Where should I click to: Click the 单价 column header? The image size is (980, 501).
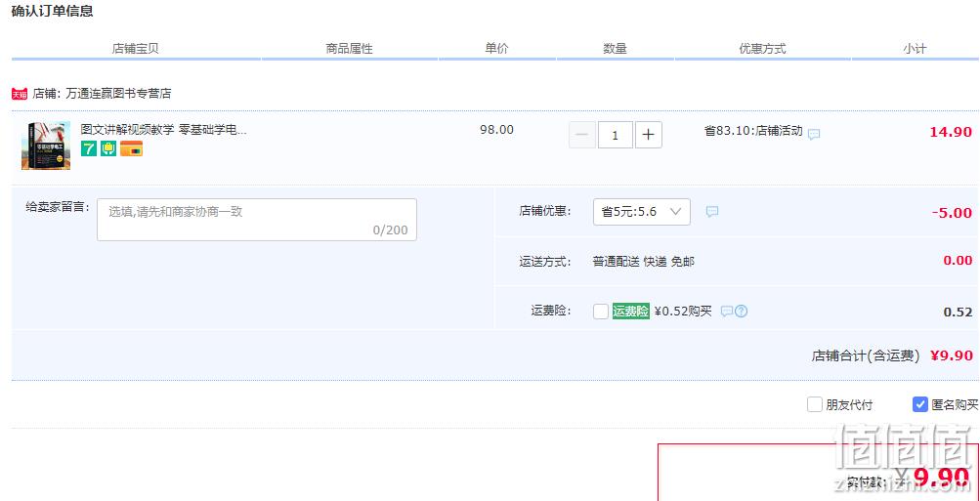[x=497, y=48]
